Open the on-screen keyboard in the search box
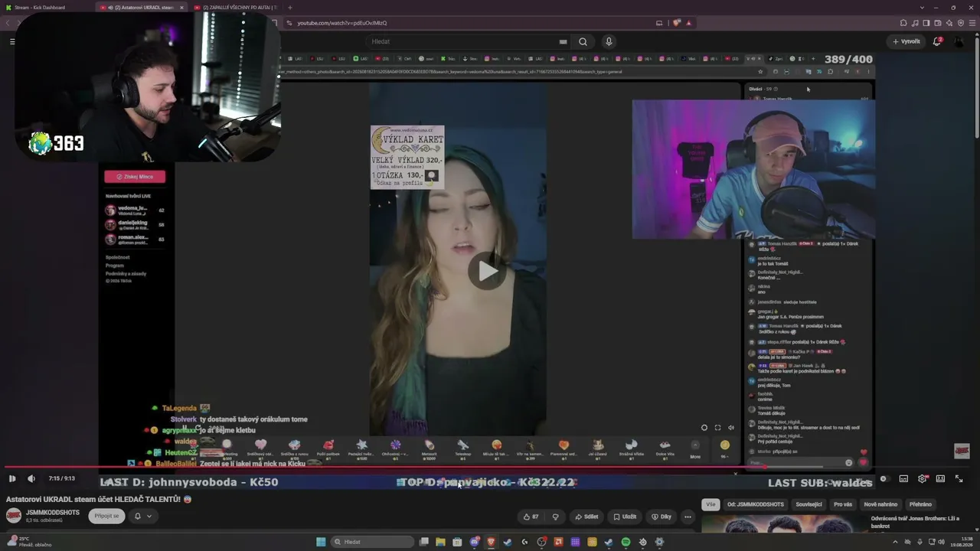This screenshot has width=980, height=551. tap(563, 41)
